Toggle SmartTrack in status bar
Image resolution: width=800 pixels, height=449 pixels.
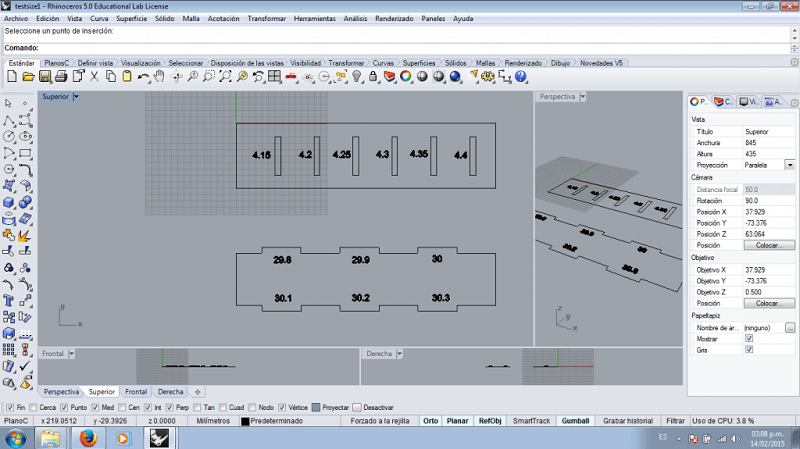click(531, 421)
